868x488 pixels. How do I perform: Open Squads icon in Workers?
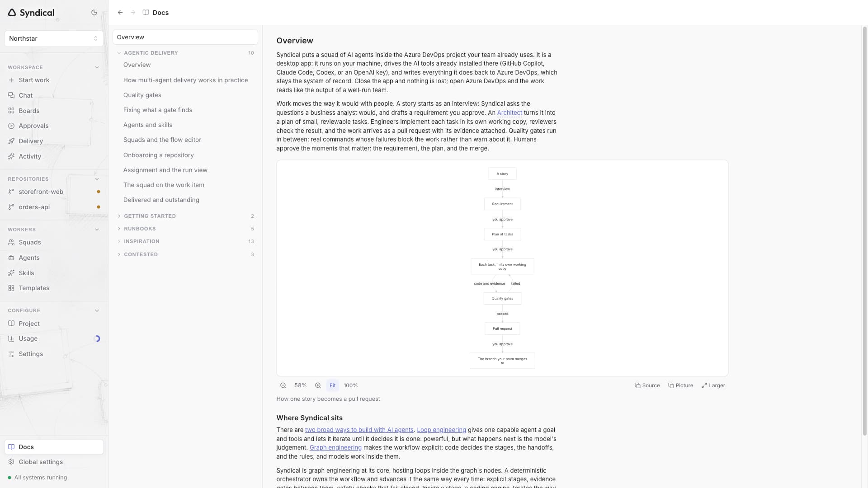[x=11, y=242]
